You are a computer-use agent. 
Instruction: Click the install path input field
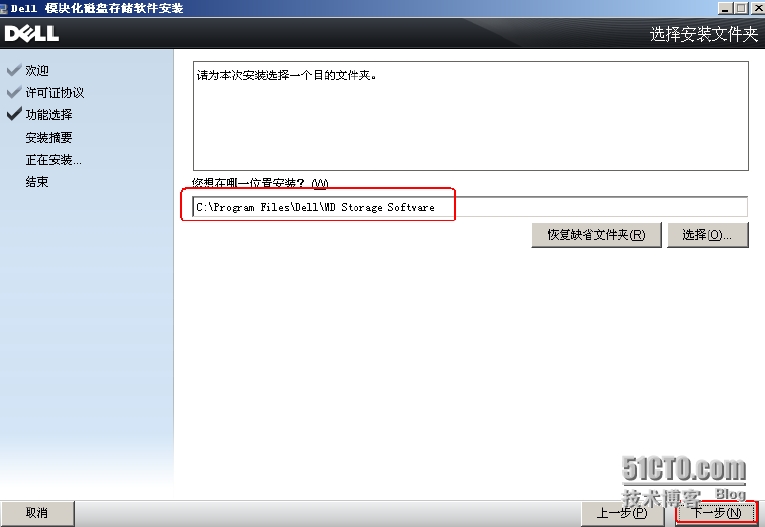(x=470, y=207)
